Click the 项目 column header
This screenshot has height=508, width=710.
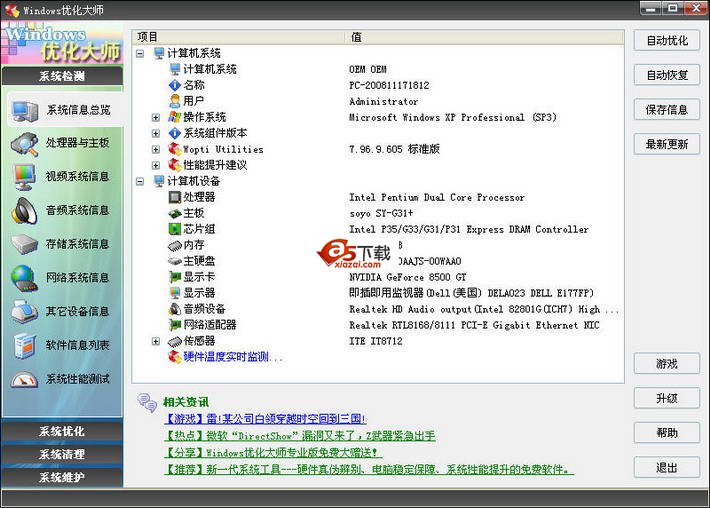239,37
